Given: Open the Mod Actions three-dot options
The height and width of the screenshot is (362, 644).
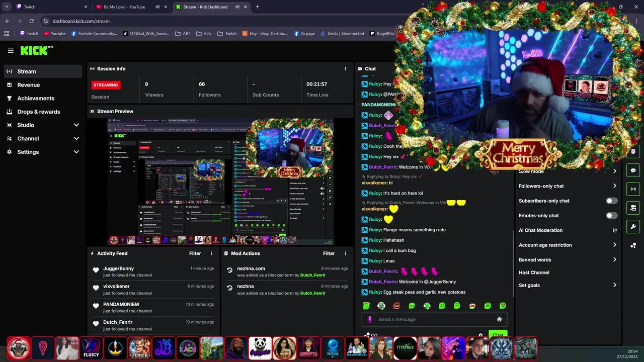Looking at the screenshot, I should [x=345, y=253].
